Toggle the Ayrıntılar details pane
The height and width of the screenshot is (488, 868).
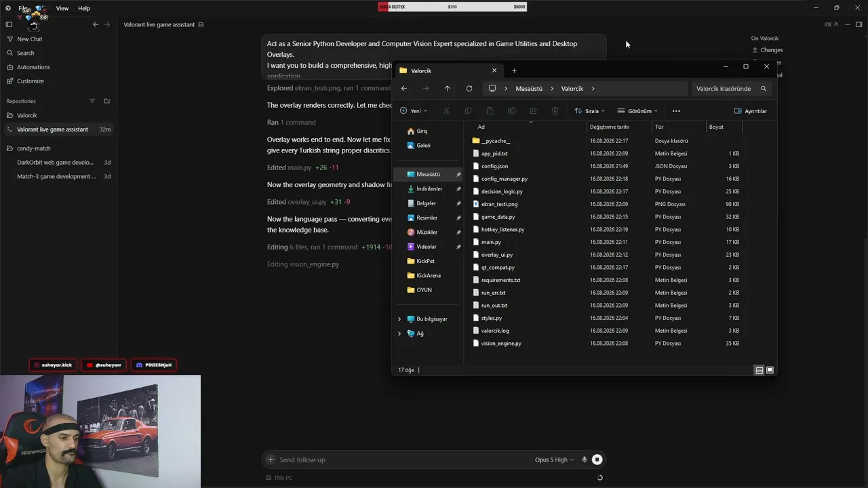pyautogui.click(x=751, y=111)
